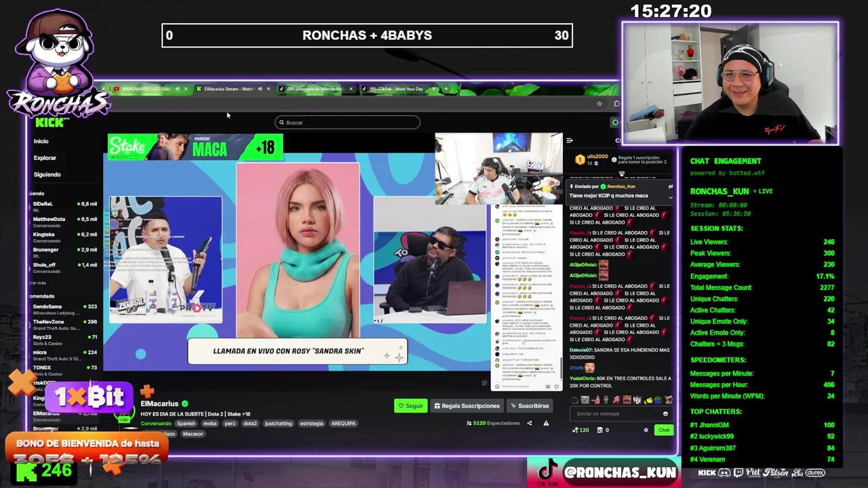The image size is (868, 488).
Task: Select the perú tag
Action: [x=230, y=424]
